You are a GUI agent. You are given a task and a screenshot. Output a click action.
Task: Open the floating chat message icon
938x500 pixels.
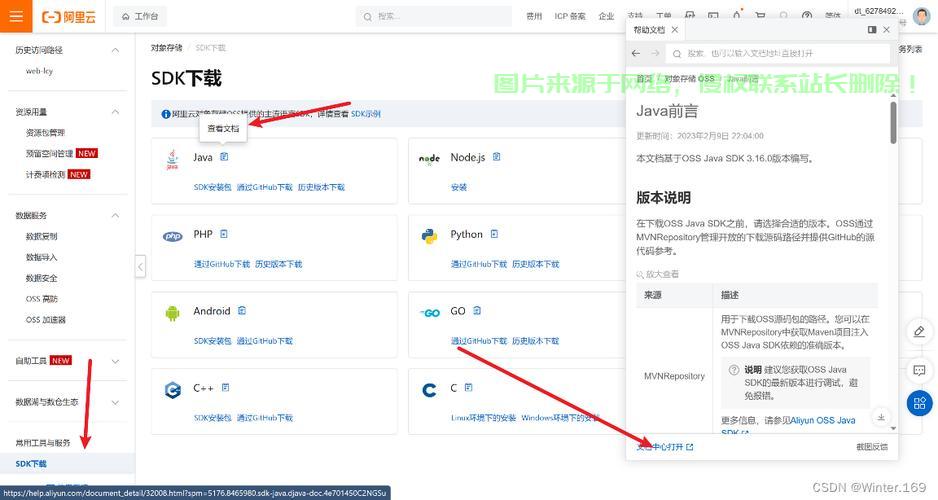919,370
